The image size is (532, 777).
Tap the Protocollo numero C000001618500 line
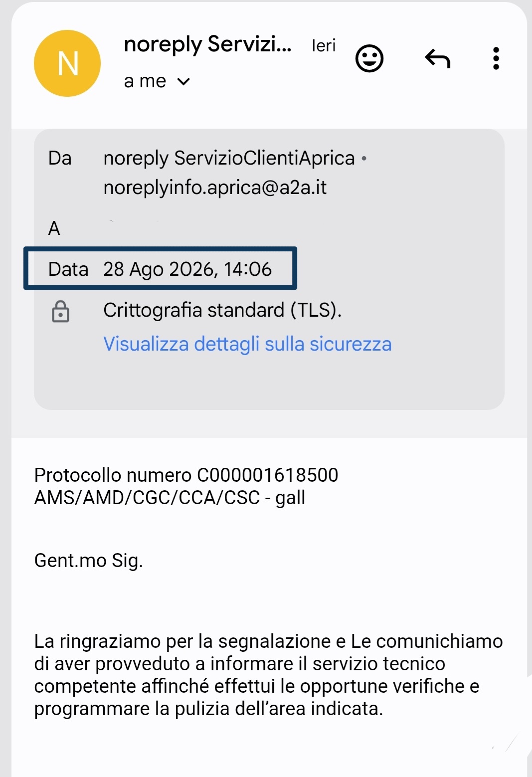click(x=186, y=475)
